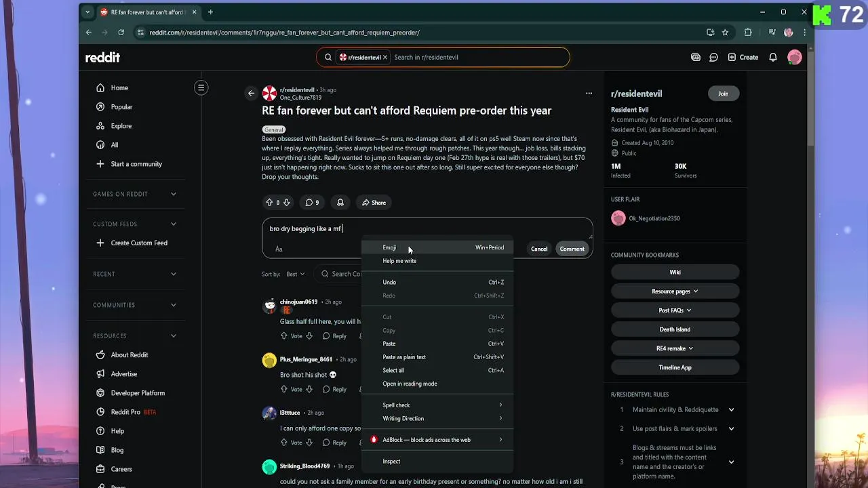The height and width of the screenshot is (488, 868).
Task: Open Reddit chat icon
Action: click(713, 58)
